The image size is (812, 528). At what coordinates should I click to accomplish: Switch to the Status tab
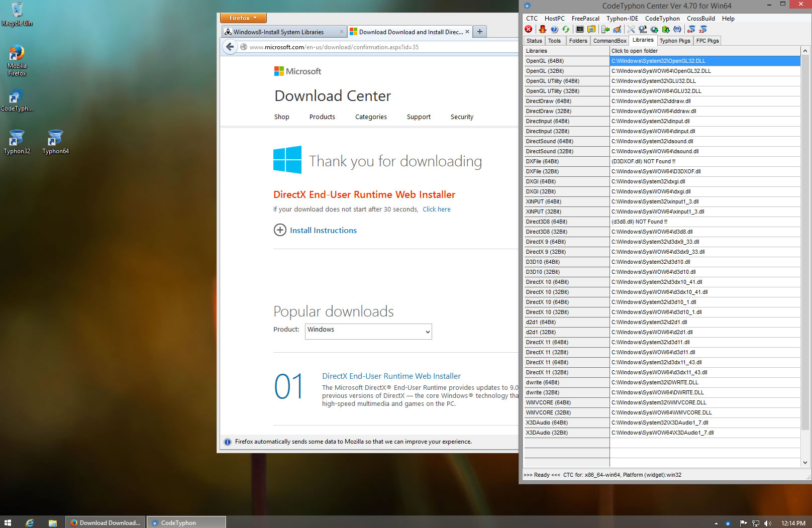click(x=534, y=41)
